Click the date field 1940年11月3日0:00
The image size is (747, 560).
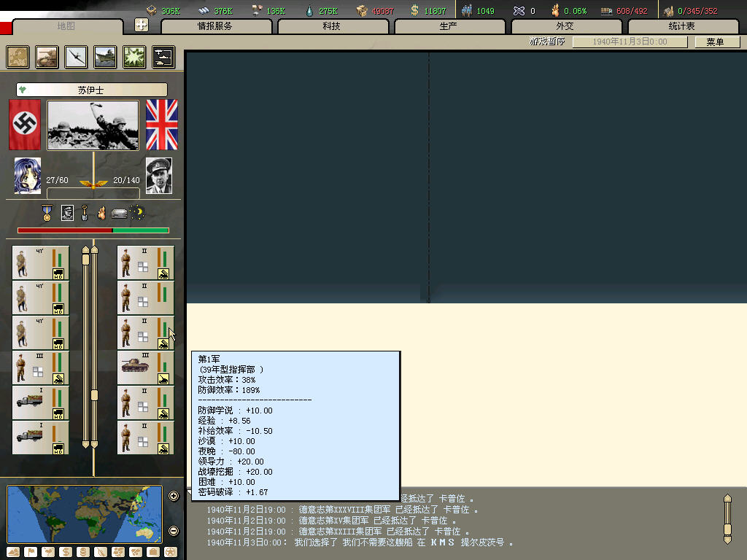pyautogui.click(x=630, y=42)
